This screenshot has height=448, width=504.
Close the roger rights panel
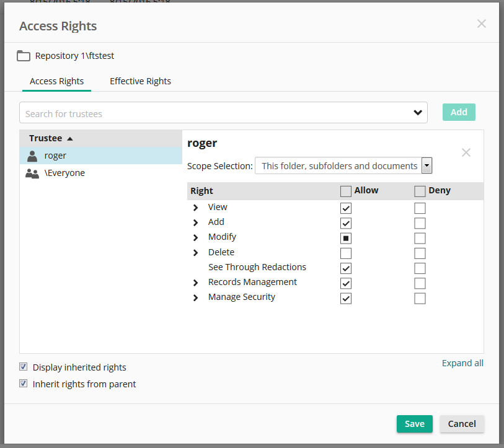(x=466, y=152)
